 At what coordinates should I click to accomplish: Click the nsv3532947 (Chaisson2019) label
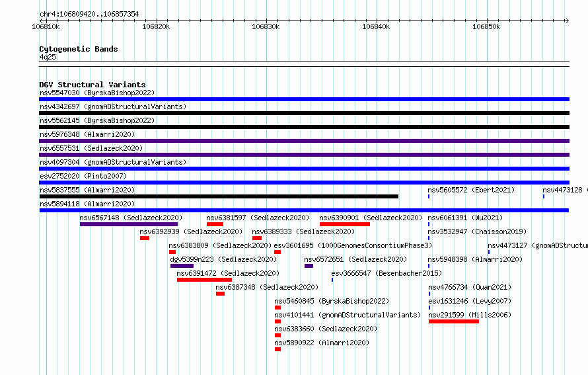(x=478, y=231)
